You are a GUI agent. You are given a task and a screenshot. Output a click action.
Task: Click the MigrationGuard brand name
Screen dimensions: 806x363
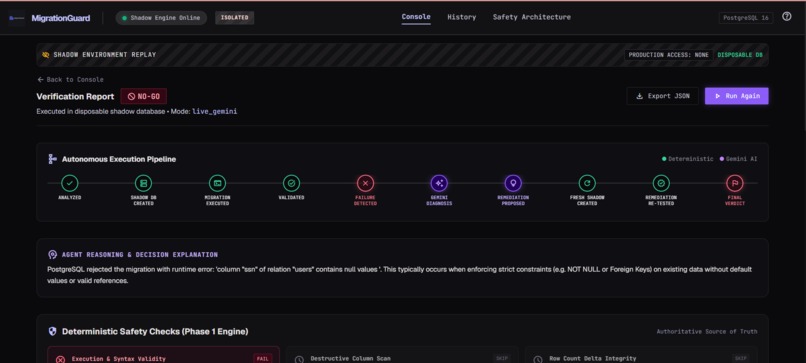61,19
